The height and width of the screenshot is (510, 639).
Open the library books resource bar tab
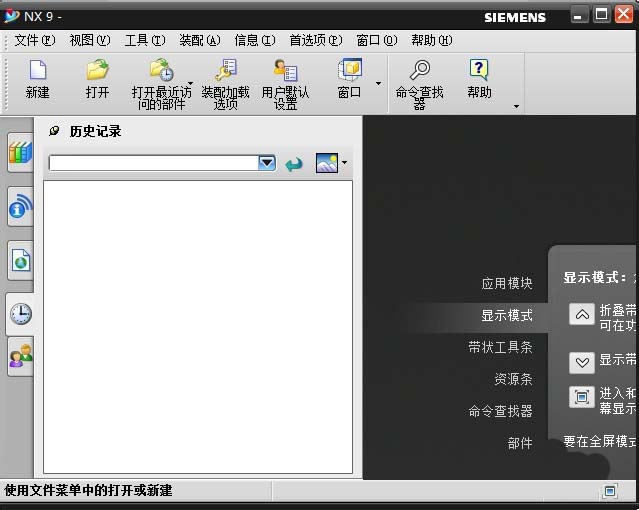(x=20, y=152)
